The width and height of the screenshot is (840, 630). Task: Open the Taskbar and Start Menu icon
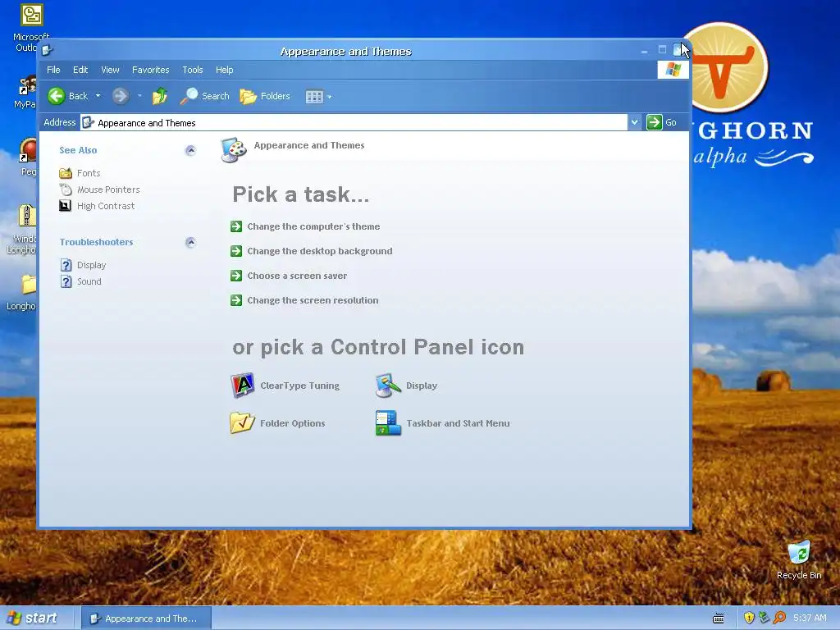tap(388, 422)
